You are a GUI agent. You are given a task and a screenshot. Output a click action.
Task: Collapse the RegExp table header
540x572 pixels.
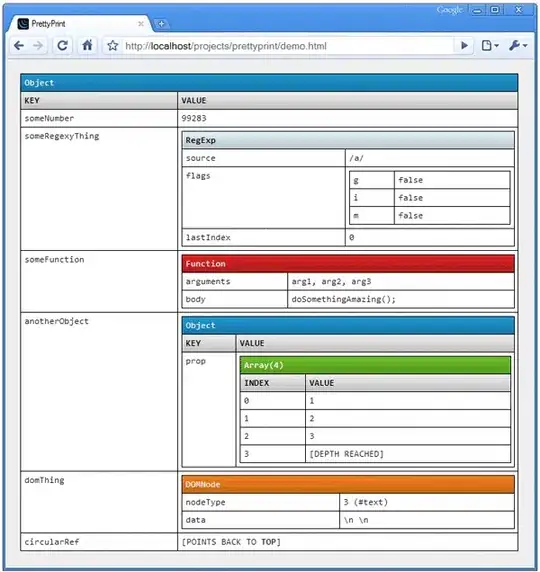tap(348, 140)
